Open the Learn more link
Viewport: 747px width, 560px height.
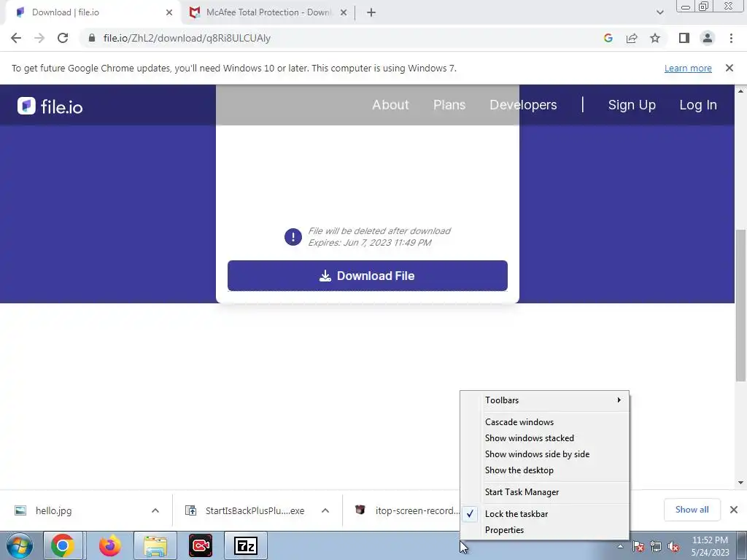pyautogui.click(x=688, y=68)
